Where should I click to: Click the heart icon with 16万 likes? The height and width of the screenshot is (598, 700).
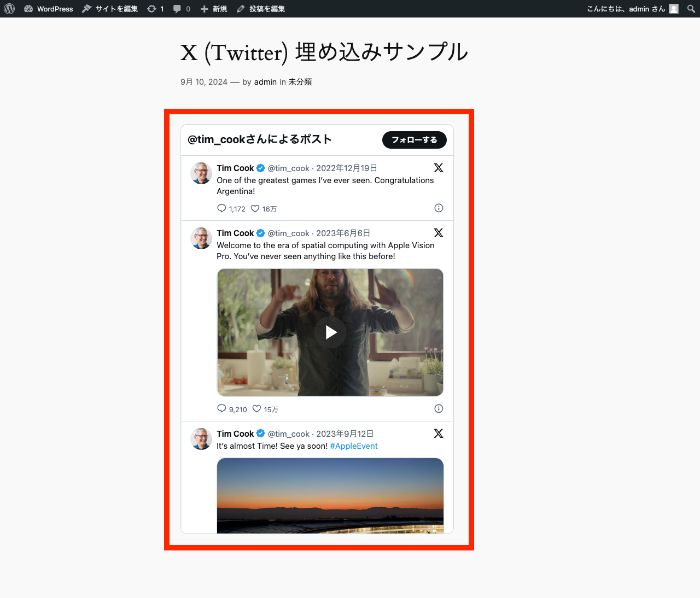point(255,208)
